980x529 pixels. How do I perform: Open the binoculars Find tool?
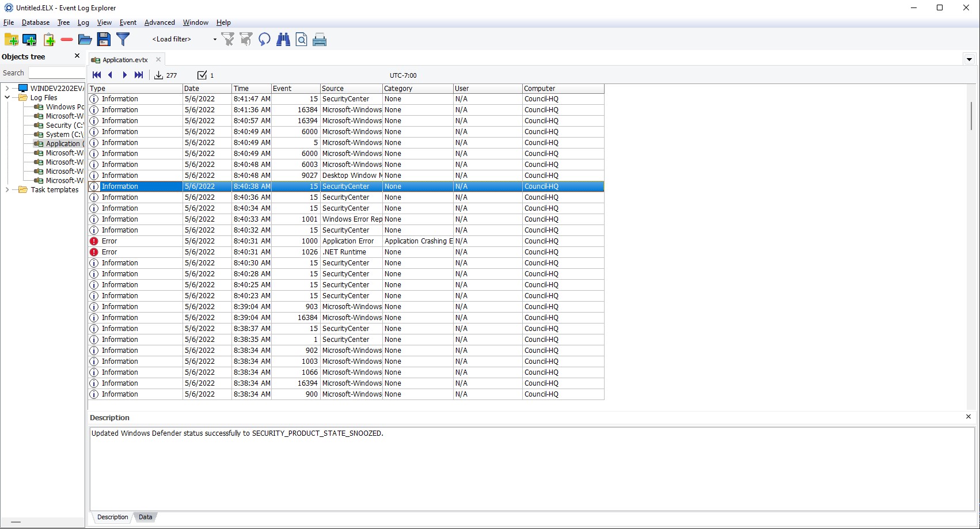tap(283, 39)
